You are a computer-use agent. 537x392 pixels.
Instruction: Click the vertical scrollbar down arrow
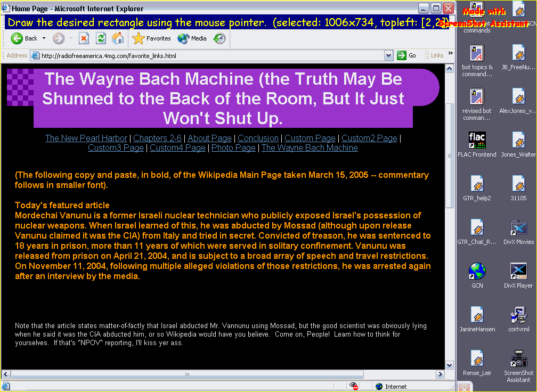pos(449,365)
